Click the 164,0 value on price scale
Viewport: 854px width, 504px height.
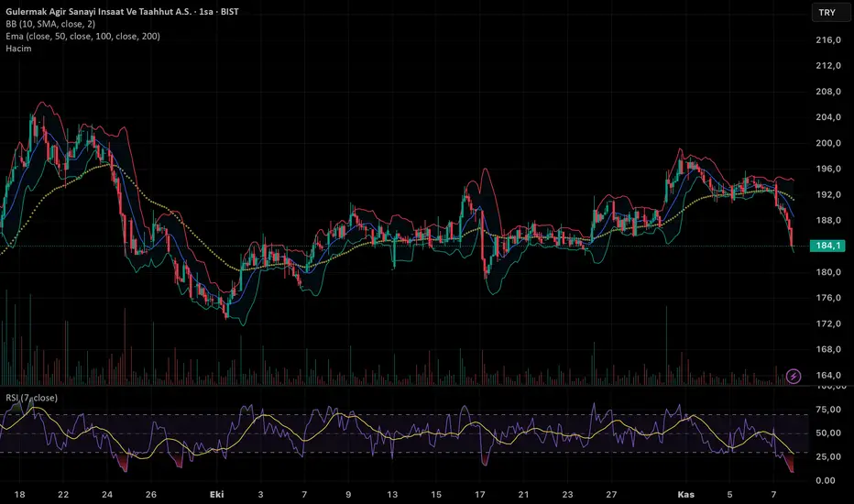(828, 375)
